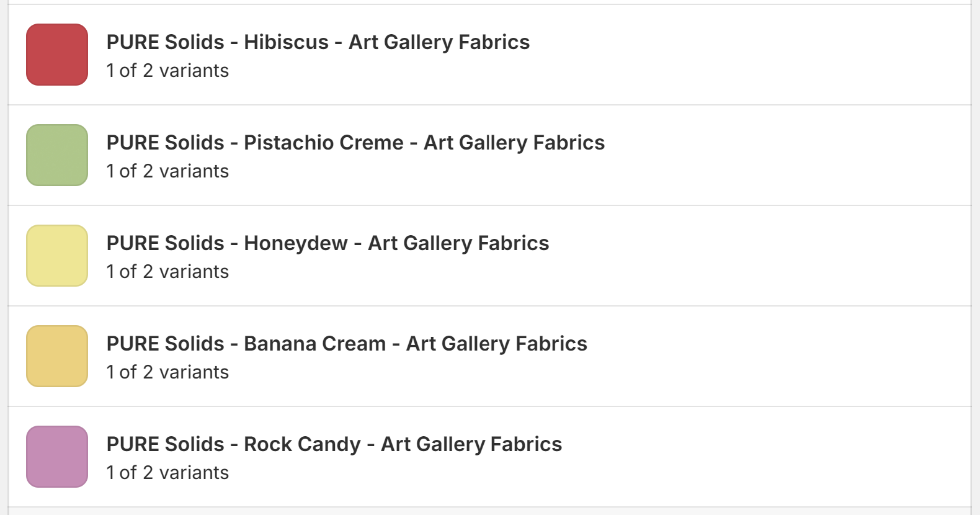This screenshot has height=515, width=980.
Task: Click "1 of 2 variants" under Banana Cream
Action: (x=167, y=372)
